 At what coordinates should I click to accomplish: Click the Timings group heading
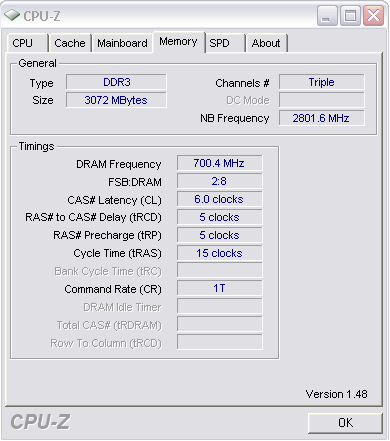(36, 146)
